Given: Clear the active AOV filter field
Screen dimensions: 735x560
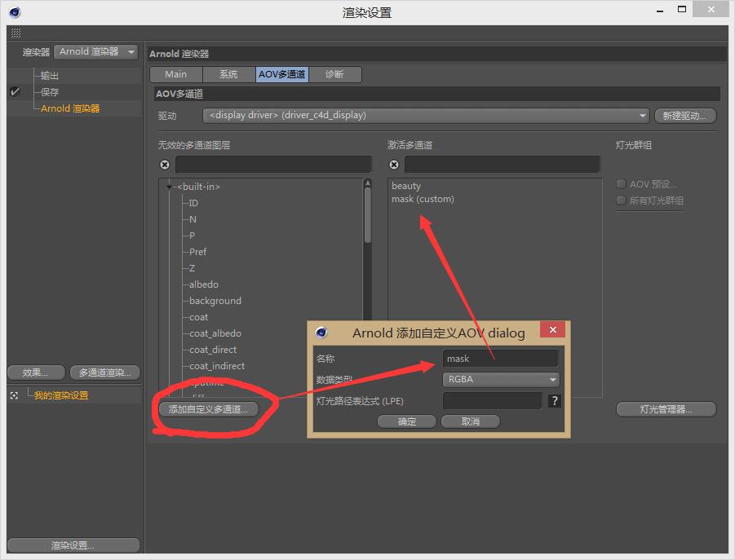Looking at the screenshot, I should [394, 165].
